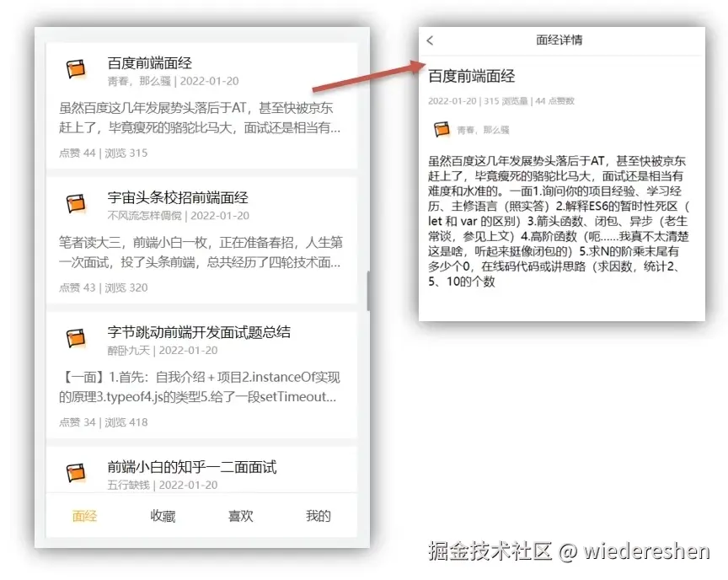Viewport: 728px width, 580px height.
Task: Open the 我的 tab
Action: 317,517
